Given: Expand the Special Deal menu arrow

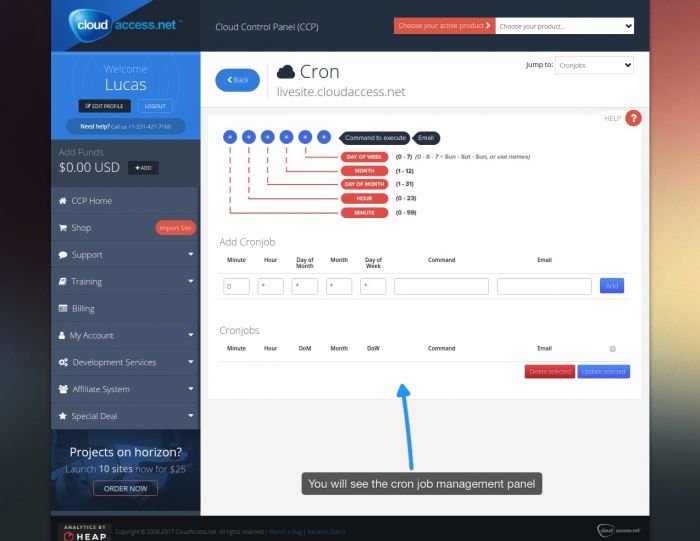Looking at the screenshot, I should [191, 415].
